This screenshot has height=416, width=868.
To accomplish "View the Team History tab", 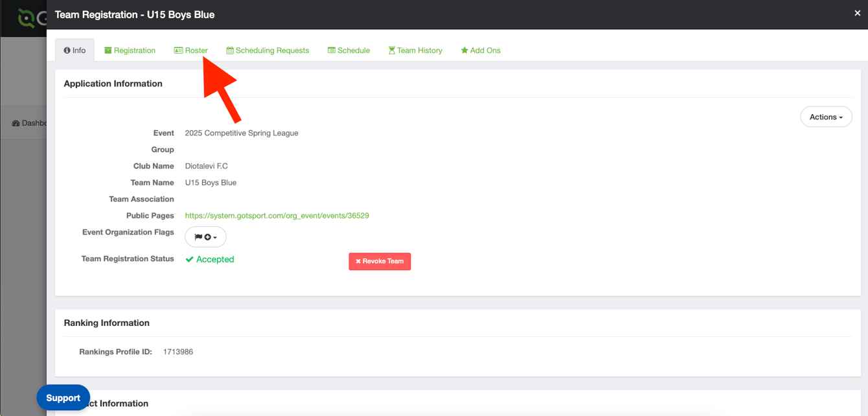I will coord(415,51).
